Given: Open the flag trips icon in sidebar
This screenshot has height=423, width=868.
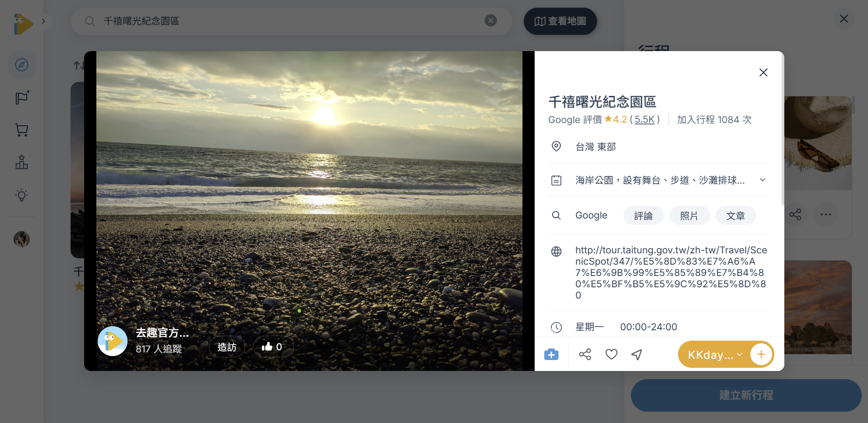Looking at the screenshot, I should pyautogui.click(x=21, y=97).
